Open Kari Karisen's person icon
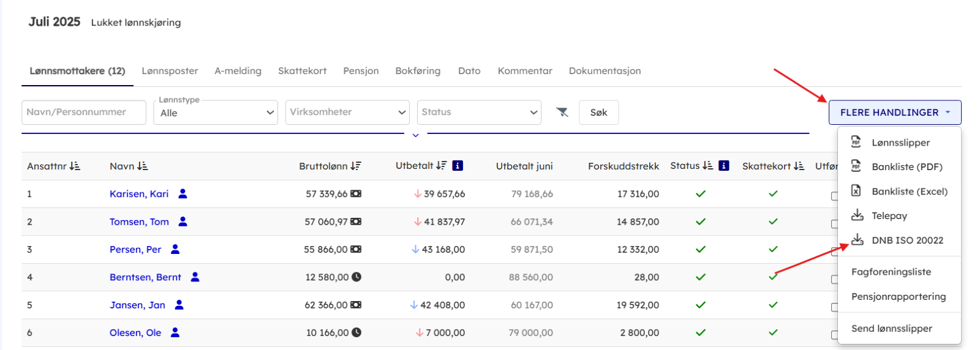980x350 pixels. 183,194
